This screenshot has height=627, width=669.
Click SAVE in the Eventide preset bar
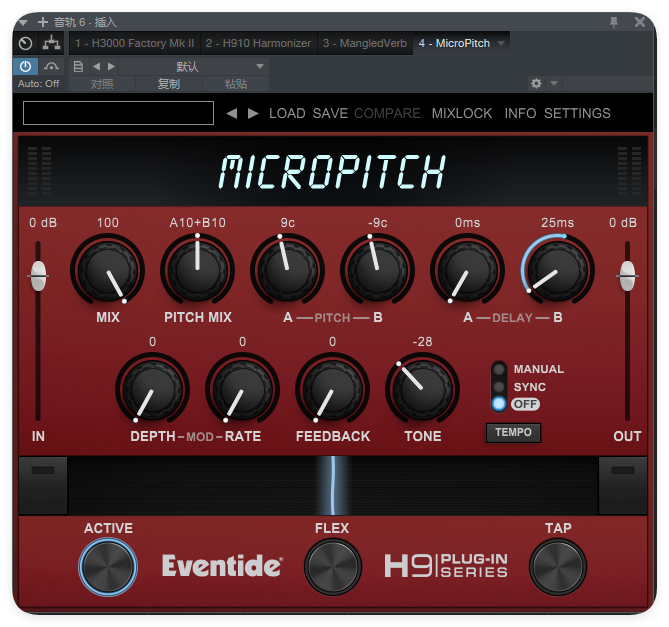(330, 113)
